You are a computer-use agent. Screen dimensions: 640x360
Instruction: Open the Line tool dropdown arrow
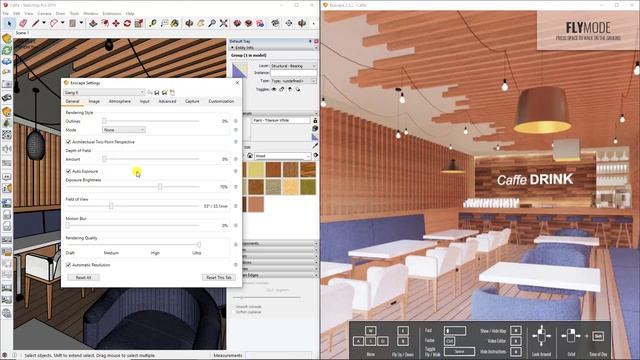click(x=43, y=23)
